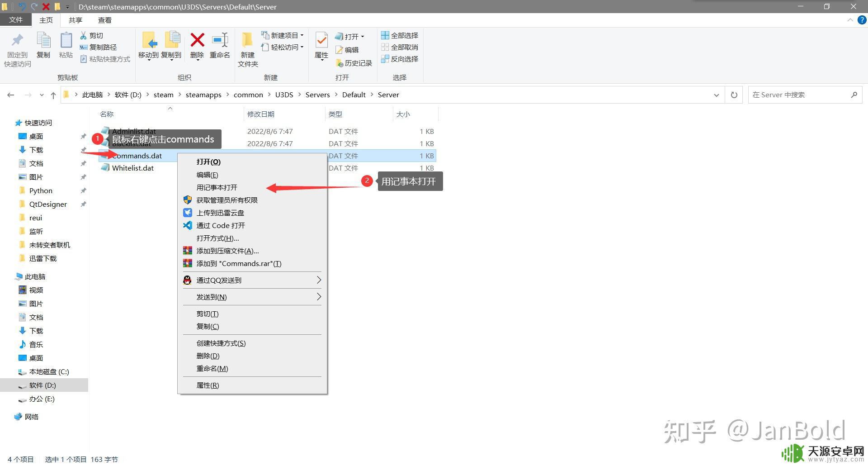Select Python folder in Quick access

[x=41, y=190]
